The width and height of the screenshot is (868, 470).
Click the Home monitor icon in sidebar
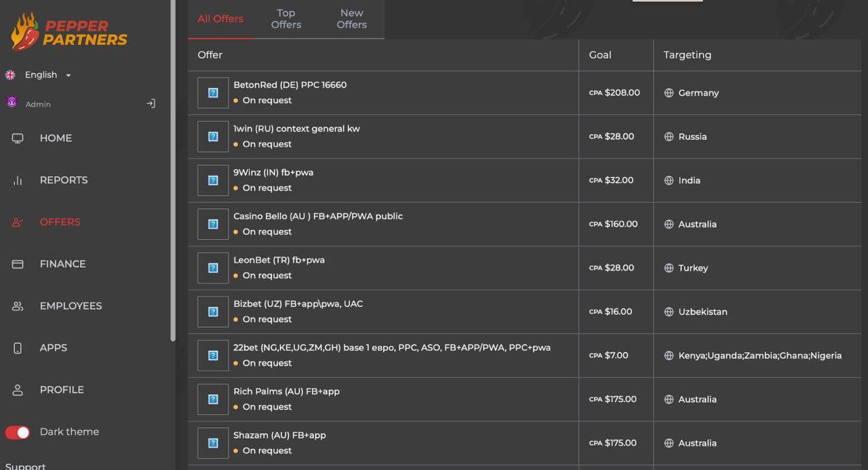click(x=18, y=138)
